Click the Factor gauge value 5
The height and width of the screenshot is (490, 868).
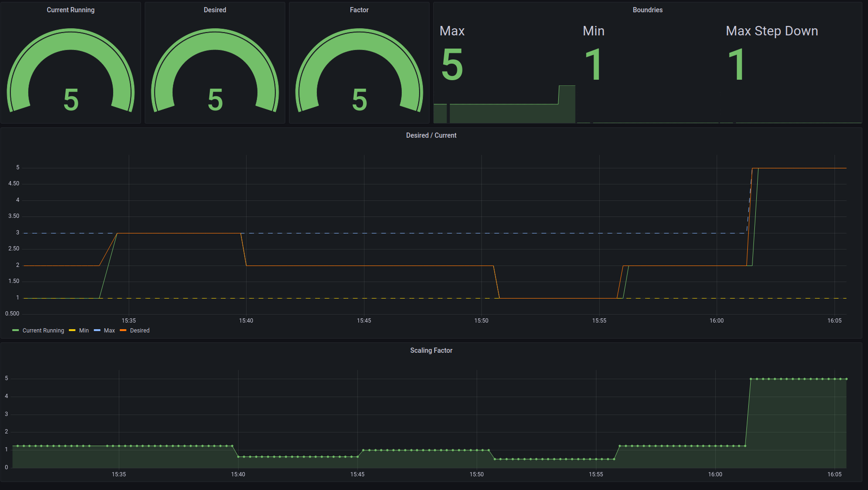point(359,100)
